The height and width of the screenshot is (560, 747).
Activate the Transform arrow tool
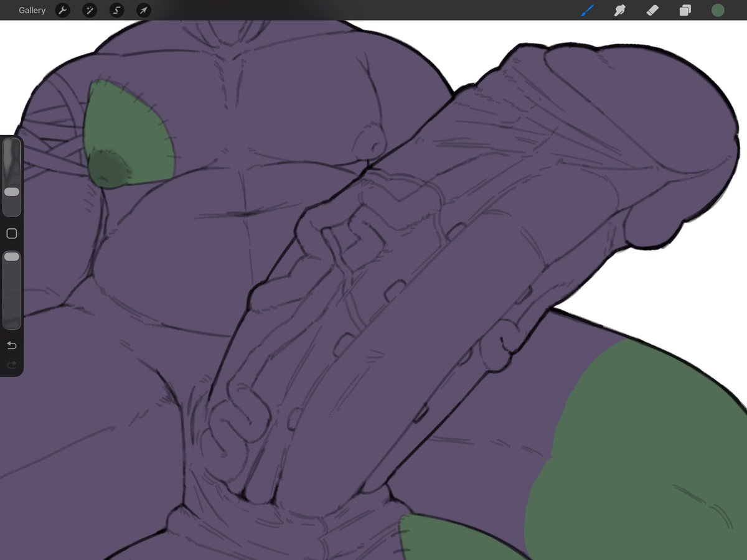pyautogui.click(x=143, y=10)
